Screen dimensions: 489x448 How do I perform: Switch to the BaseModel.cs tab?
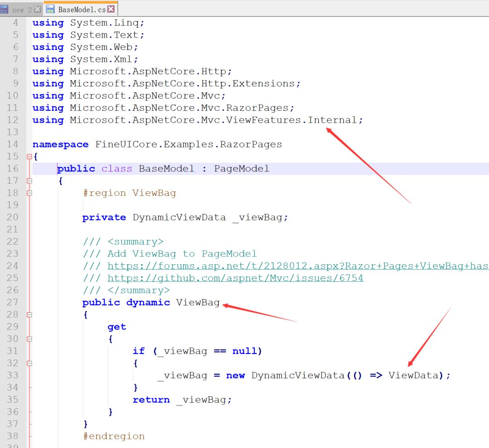point(81,10)
